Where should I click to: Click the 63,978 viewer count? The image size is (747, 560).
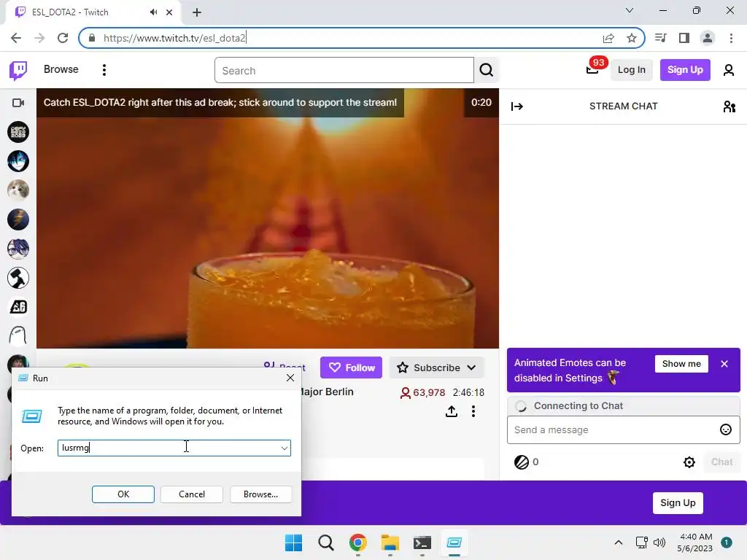tap(423, 392)
